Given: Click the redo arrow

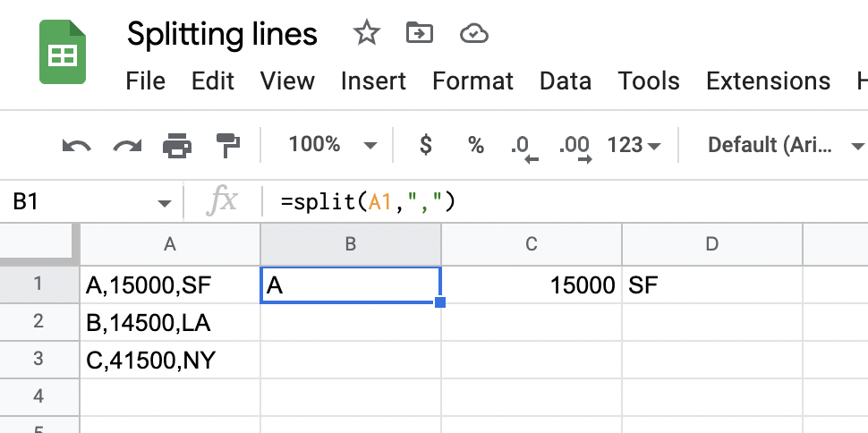Looking at the screenshot, I should [127, 146].
